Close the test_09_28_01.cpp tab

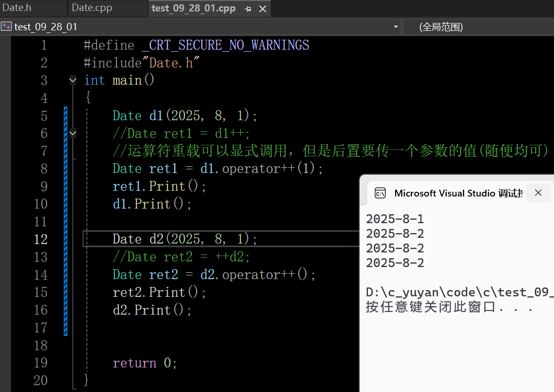[x=262, y=9]
